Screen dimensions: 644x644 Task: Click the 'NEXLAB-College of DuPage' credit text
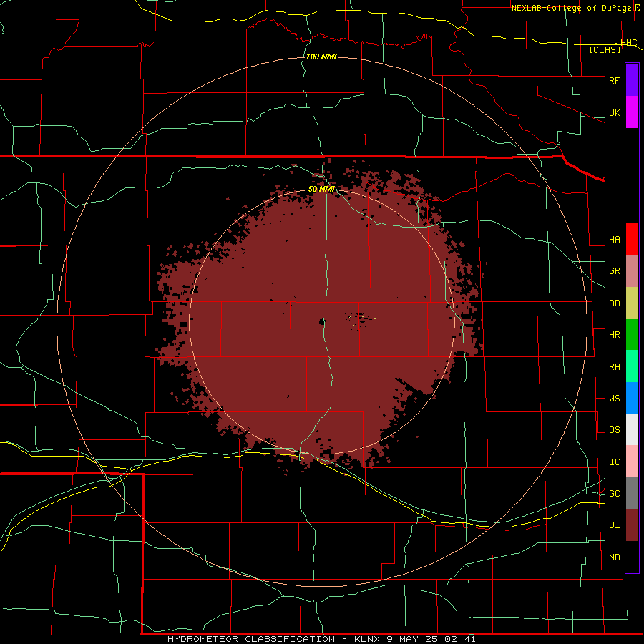pos(571,8)
